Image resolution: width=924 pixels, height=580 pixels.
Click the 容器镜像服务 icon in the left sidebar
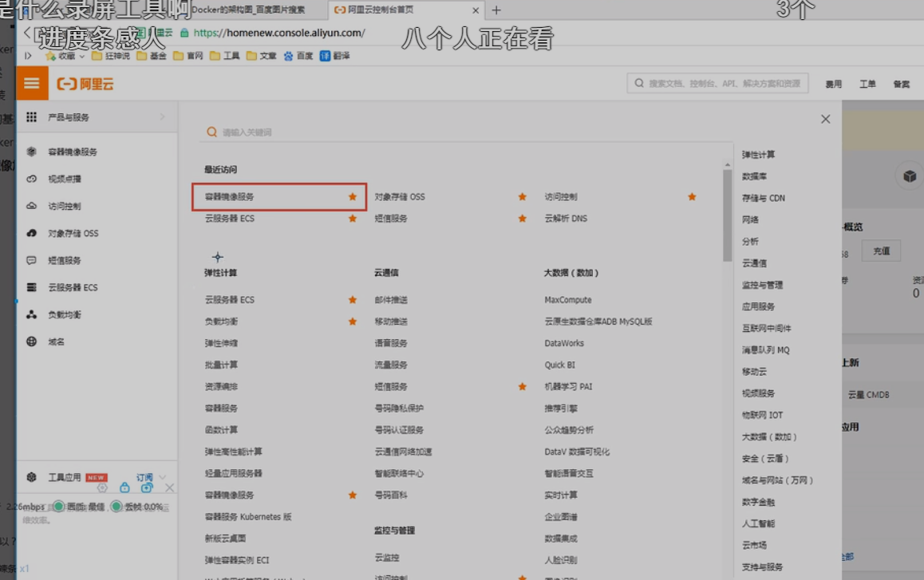pos(31,152)
